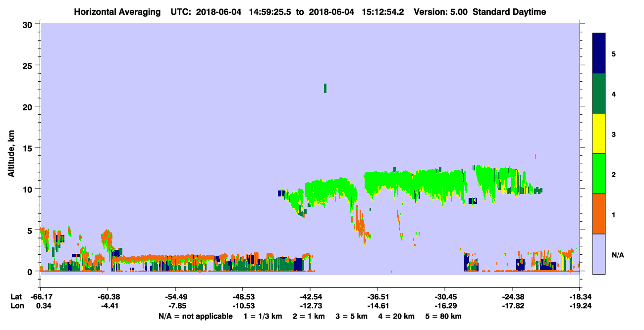
Task: Click '5 = 80 km' legend text
Action: (443, 316)
